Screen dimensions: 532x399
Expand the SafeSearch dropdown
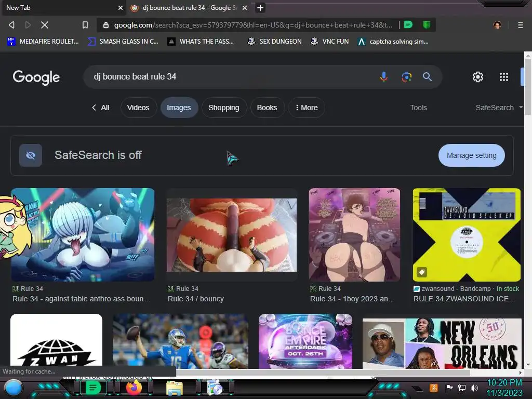click(x=499, y=108)
